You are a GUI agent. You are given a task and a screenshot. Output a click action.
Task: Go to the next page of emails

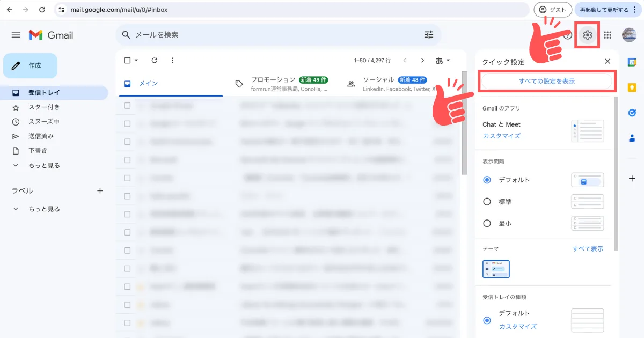(x=422, y=61)
